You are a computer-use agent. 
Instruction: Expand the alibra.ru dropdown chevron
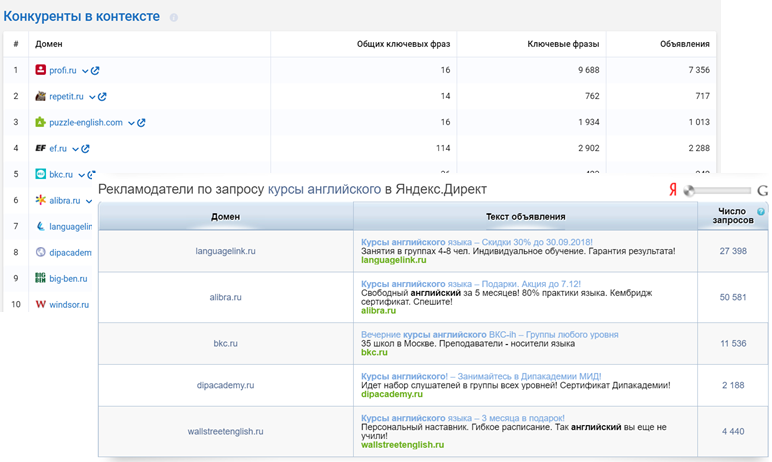coord(88,201)
